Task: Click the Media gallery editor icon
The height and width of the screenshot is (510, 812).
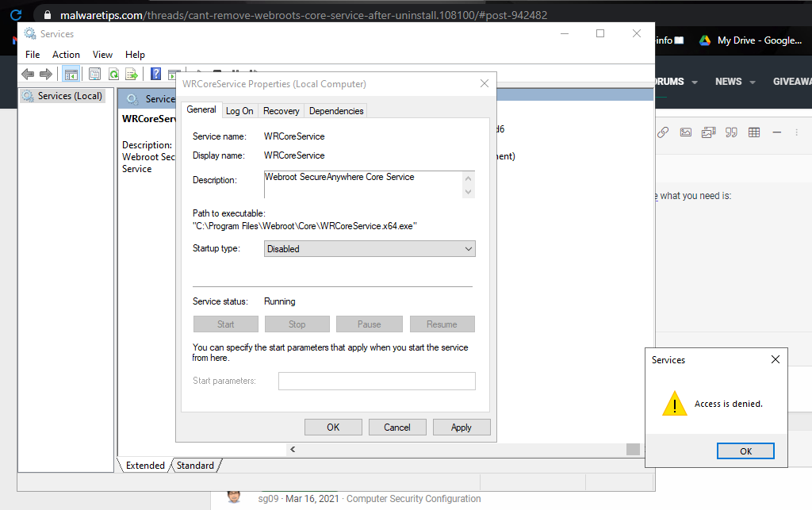Action: click(x=708, y=132)
